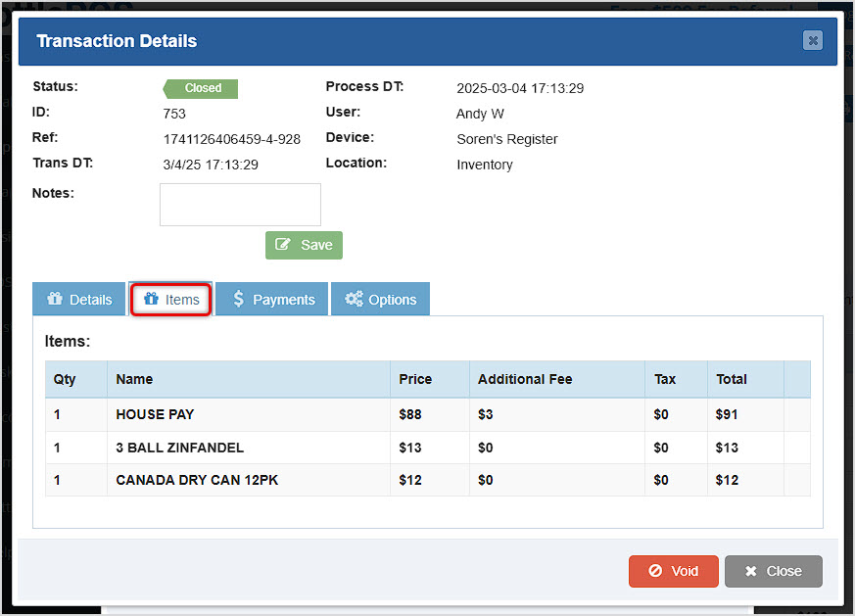Viewport: 855px width, 616px height.
Task: Click the gift icon on the Details tab
Action: point(54,299)
